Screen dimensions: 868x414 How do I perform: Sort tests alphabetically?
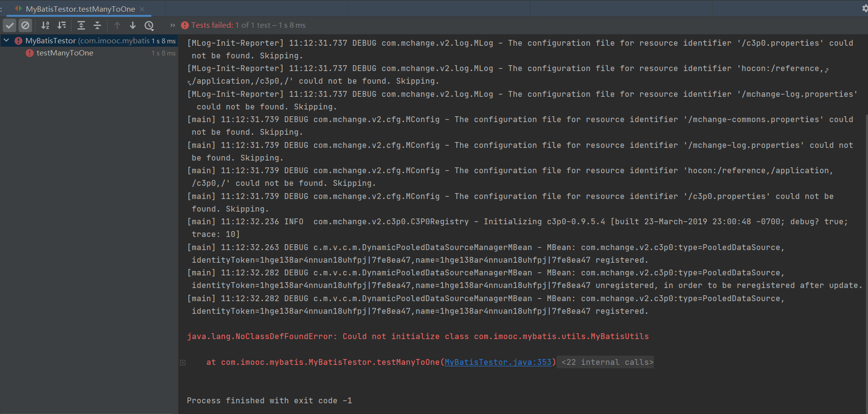45,25
